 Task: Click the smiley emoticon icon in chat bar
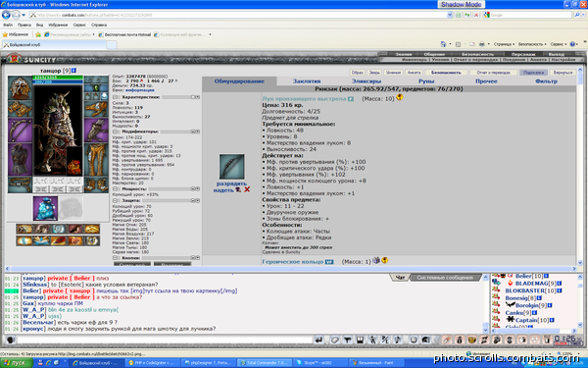[413, 340]
